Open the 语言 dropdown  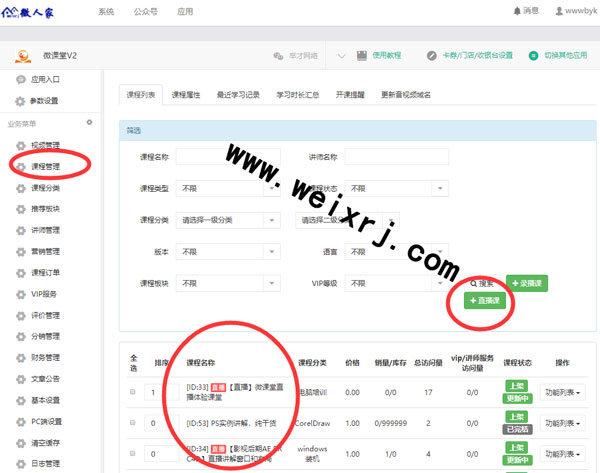396,252
